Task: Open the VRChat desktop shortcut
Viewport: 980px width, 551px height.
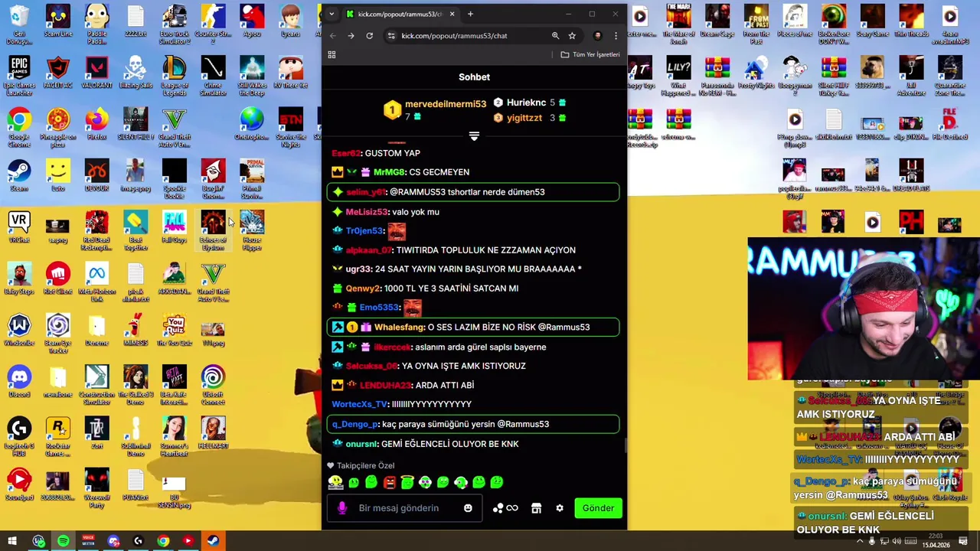Action: [x=19, y=227]
